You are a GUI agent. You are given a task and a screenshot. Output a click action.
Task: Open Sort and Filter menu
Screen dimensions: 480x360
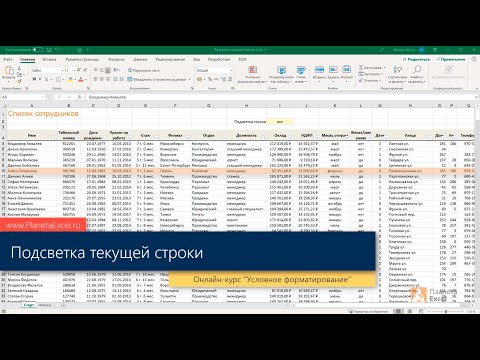397,74
